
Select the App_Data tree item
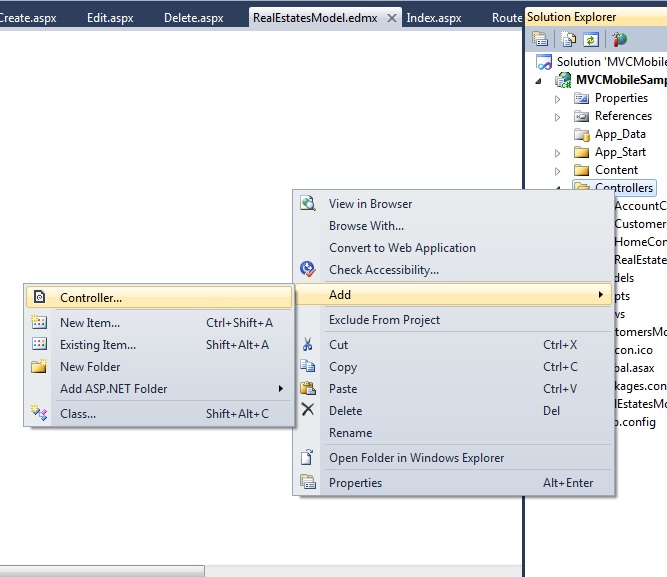pyautogui.click(x=620, y=134)
